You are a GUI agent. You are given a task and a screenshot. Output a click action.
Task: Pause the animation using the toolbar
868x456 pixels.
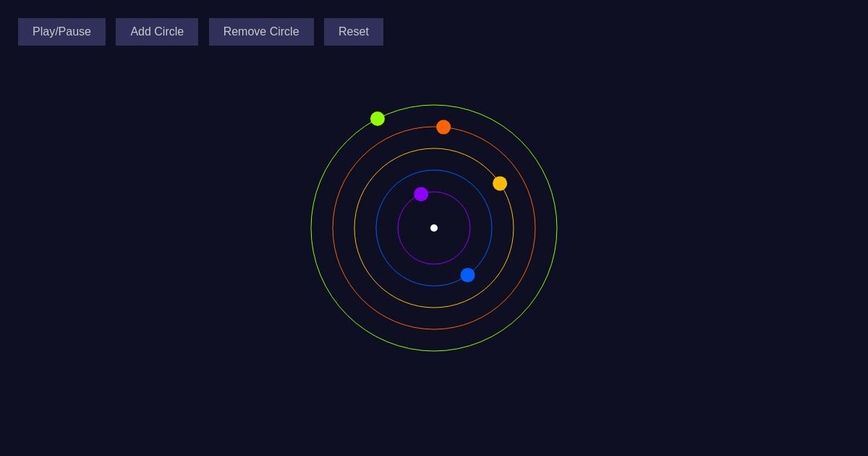[x=61, y=31]
